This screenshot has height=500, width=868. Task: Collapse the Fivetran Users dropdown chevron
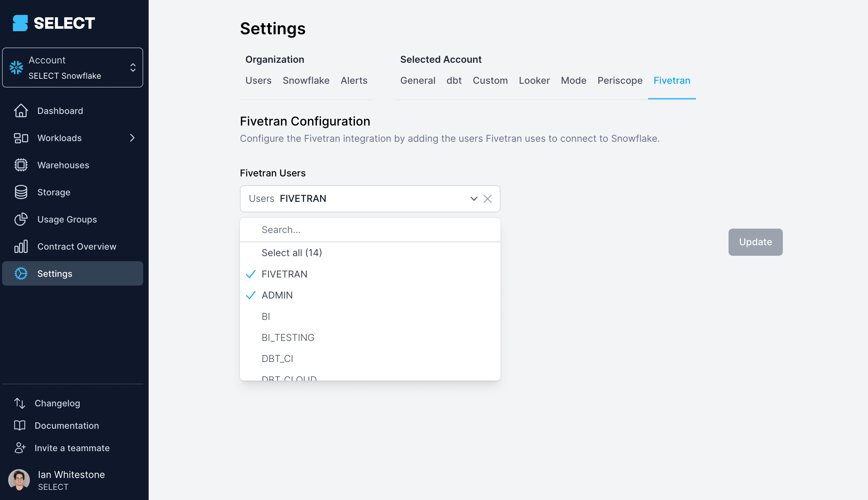(x=474, y=198)
